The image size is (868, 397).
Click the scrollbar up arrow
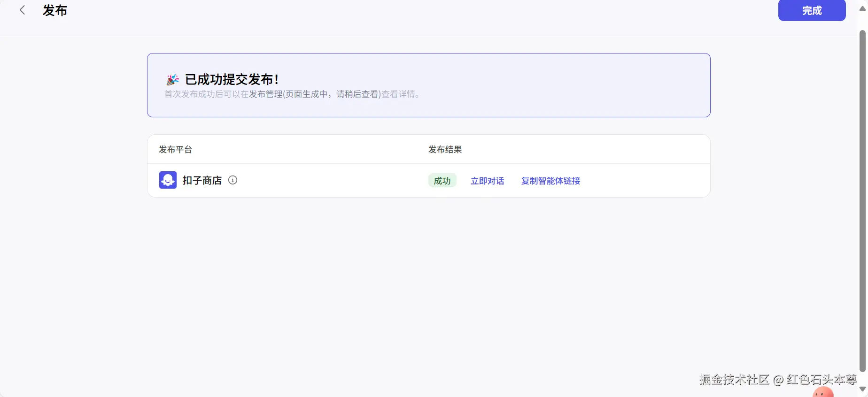tap(862, 8)
